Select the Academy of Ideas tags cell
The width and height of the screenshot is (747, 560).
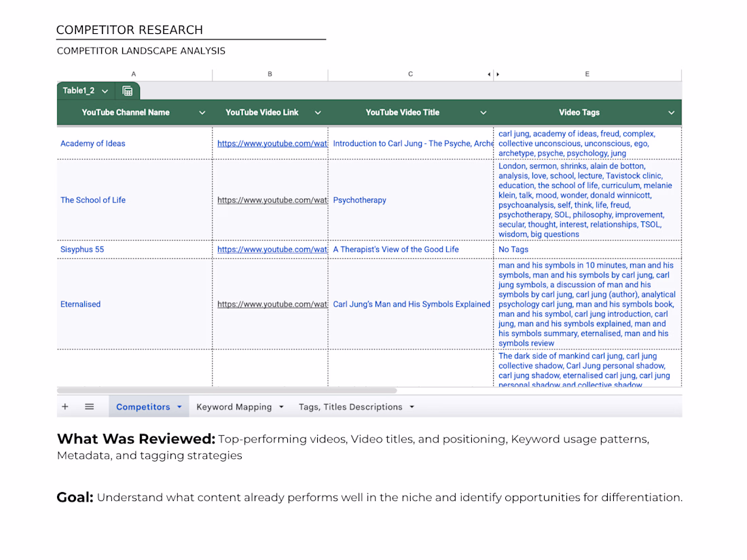587,143
